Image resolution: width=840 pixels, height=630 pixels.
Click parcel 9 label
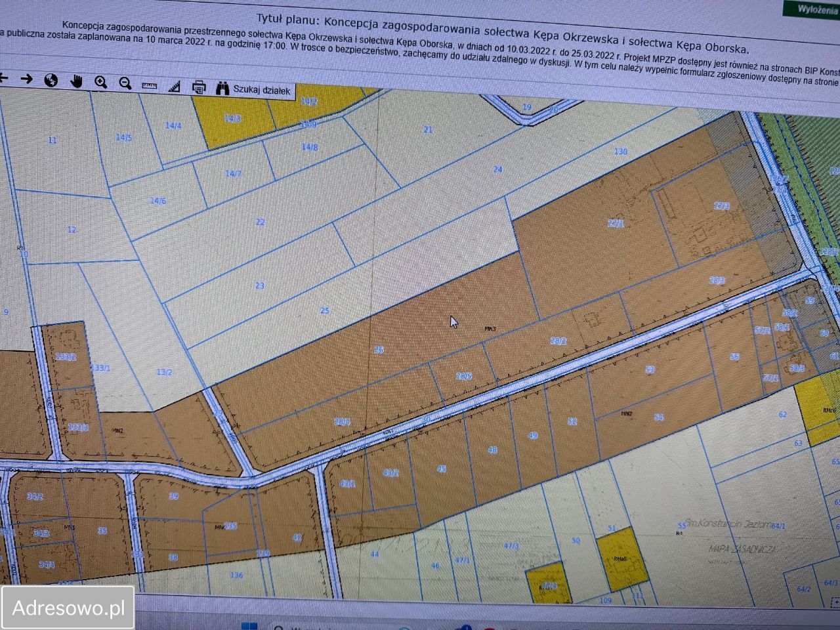(x=7, y=312)
